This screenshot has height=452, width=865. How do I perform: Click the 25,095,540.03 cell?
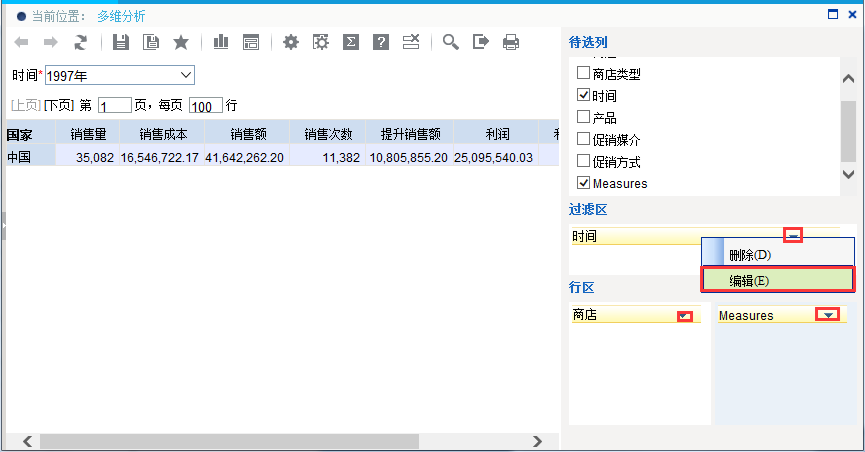pos(496,157)
